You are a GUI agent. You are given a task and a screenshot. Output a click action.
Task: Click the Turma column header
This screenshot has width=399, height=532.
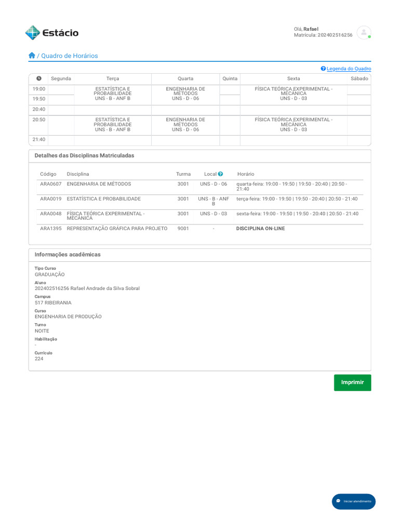183,174
